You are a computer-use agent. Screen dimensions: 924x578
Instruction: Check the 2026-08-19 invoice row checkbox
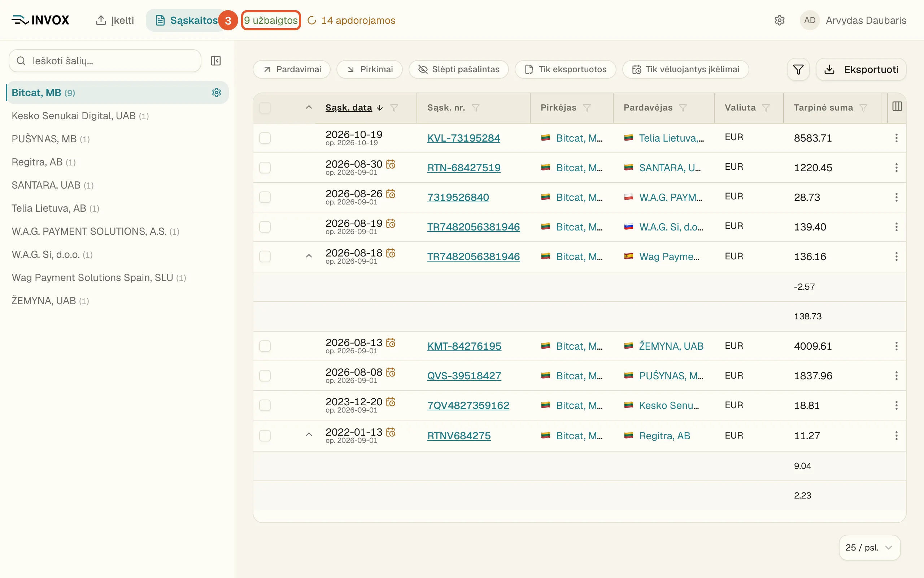[x=265, y=227]
